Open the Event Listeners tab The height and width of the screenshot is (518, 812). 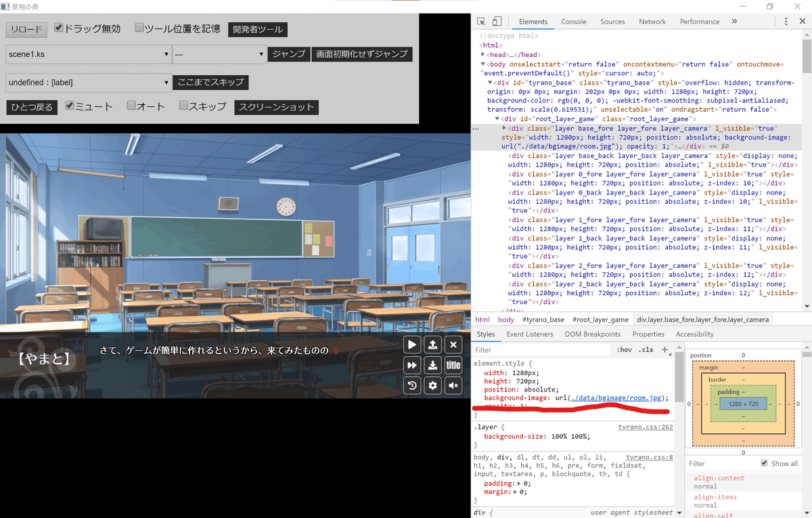click(x=530, y=334)
